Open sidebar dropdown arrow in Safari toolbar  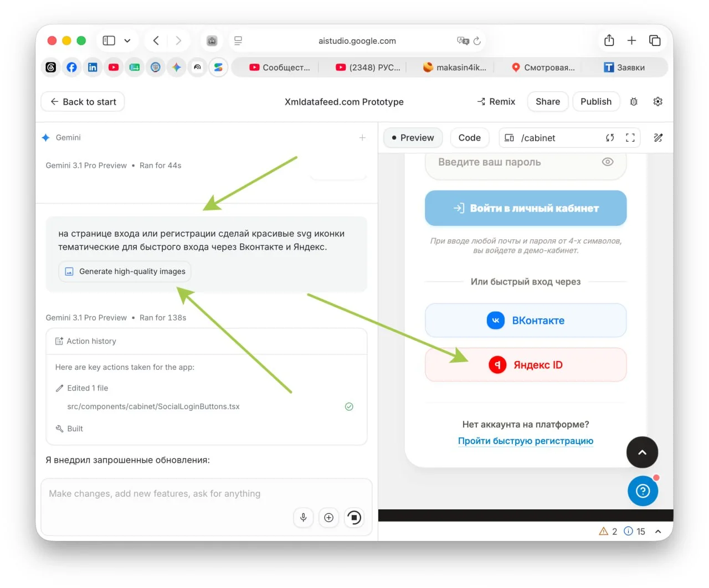point(127,40)
